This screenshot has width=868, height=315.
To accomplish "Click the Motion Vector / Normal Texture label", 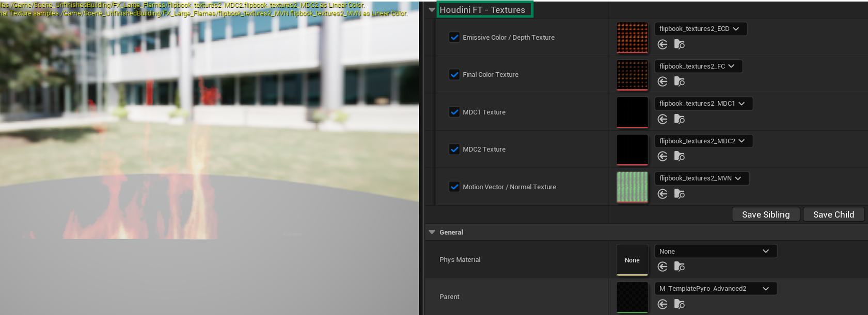I will pos(510,187).
